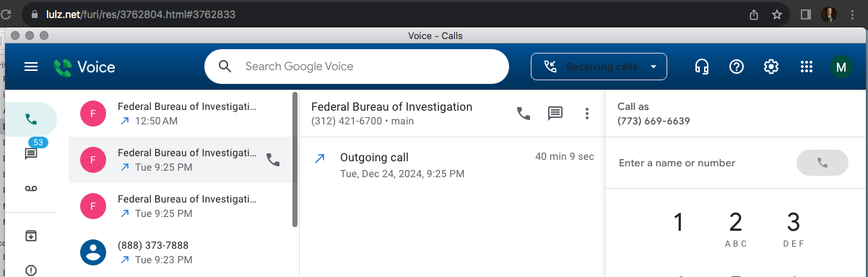Send message to Federal Bureau of Investigation

pos(555,114)
